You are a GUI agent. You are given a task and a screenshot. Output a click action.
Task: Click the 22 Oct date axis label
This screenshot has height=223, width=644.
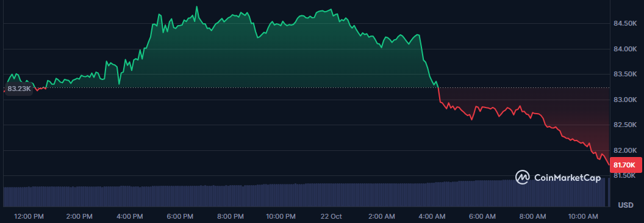(x=331, y=216)
